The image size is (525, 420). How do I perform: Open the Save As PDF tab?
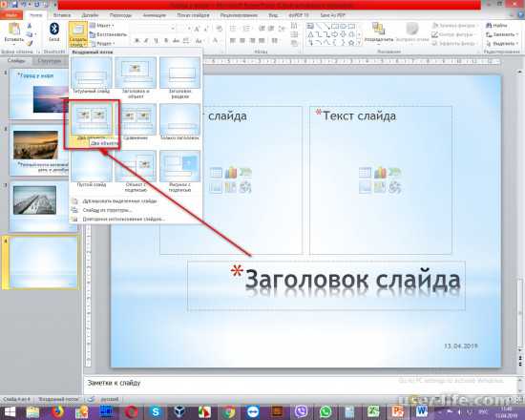(x=332, y=15)
